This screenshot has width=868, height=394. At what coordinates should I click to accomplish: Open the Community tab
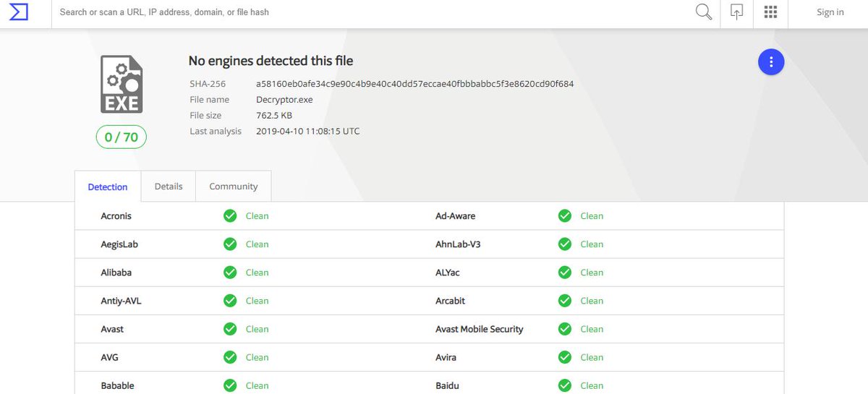click(x=234, y=186)
